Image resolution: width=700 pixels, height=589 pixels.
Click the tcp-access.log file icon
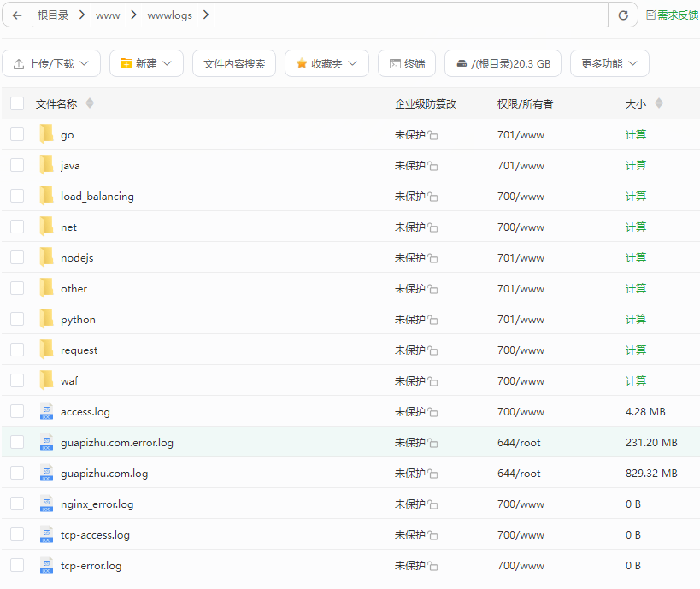click(46, 534)
